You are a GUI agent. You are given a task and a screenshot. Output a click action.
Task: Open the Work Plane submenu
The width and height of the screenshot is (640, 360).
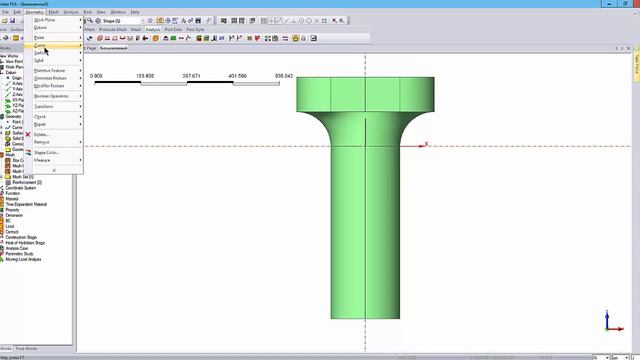[x=54, y=20]
